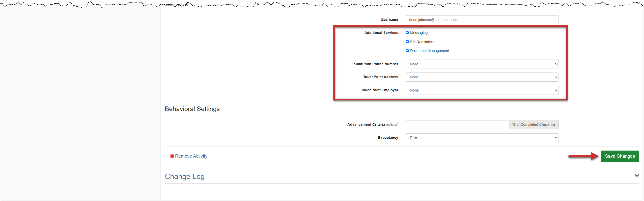Open the TouchPoint Phone Number dropdown

[482, 64]
